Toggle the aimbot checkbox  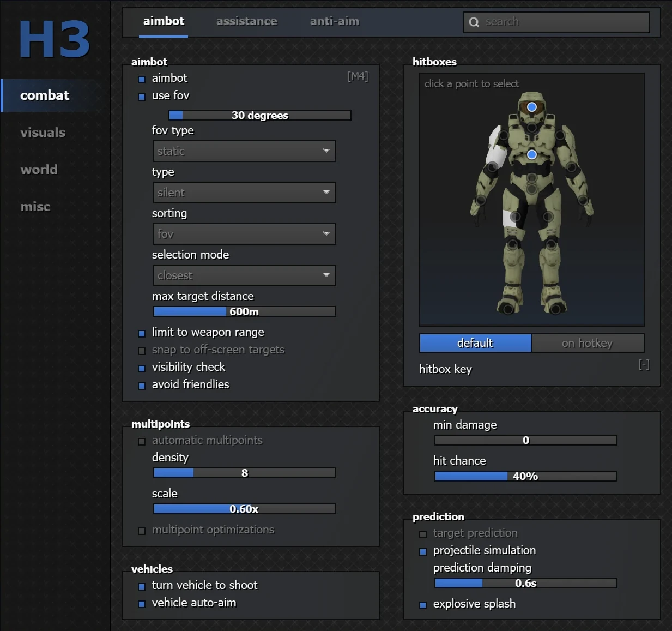point(142,80)
